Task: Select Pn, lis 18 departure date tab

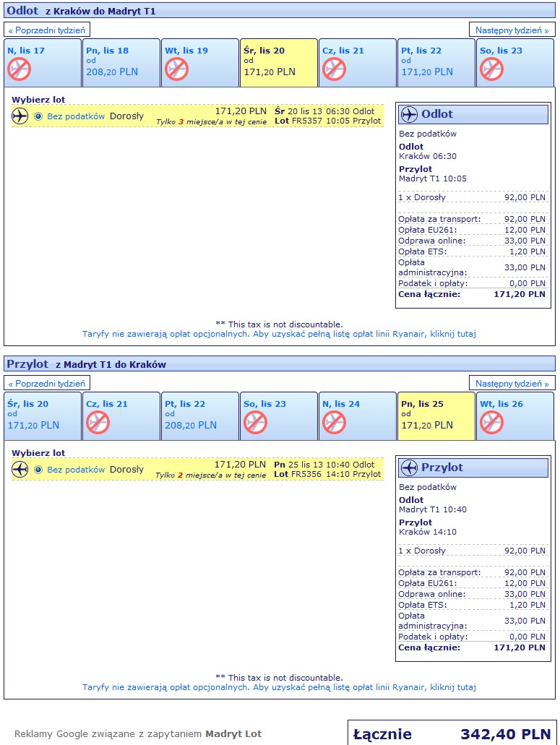Action: [121, 63]
